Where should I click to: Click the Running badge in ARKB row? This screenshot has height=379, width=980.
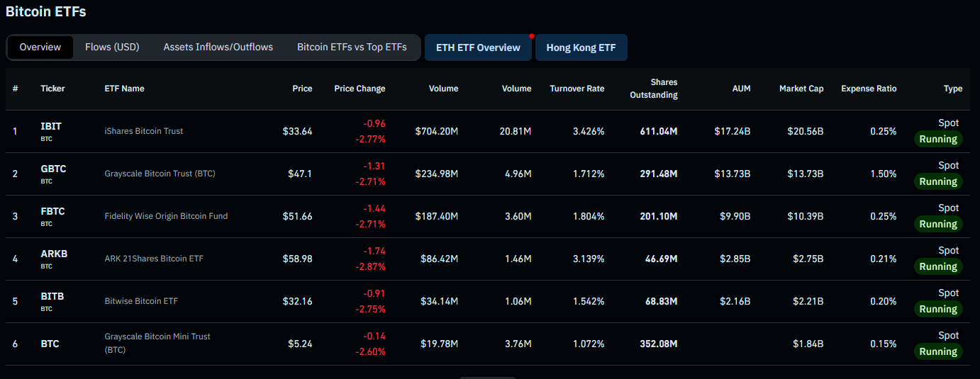[938, 267]
